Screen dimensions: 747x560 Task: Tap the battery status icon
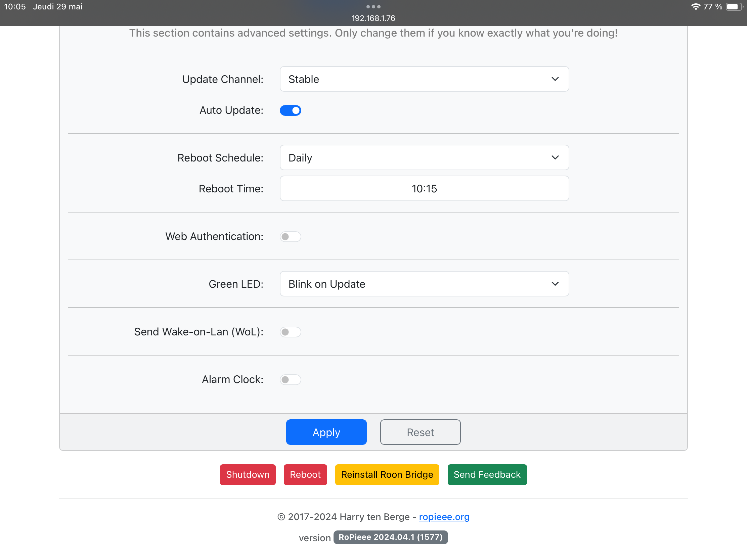(x=734, y=7)
